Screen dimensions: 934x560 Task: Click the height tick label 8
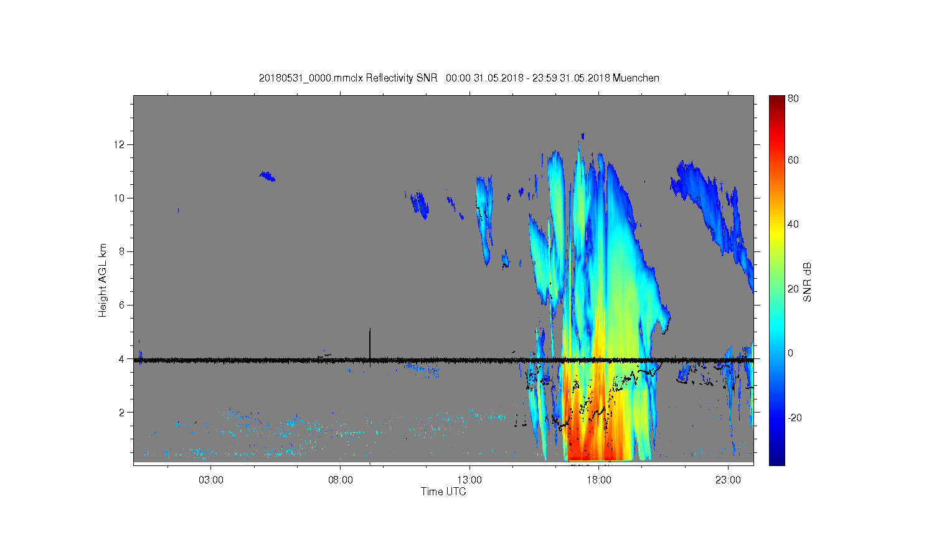point(123,251)
